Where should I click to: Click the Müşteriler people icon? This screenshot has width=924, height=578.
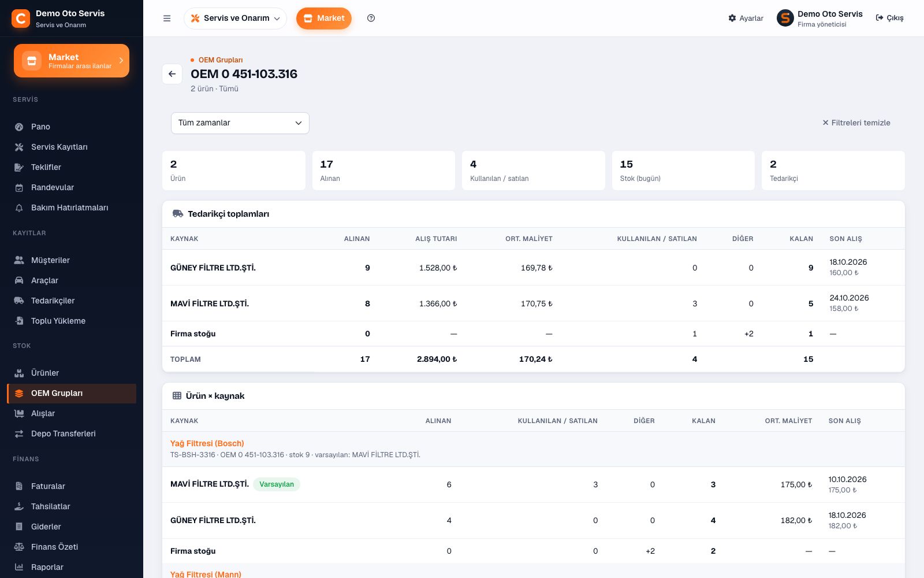pyautogui.click(x=19, y=260)
